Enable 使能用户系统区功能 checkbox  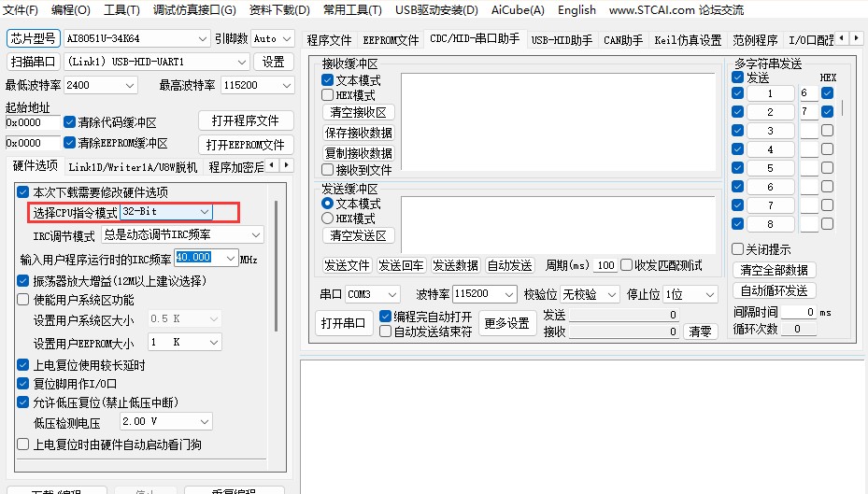(x=22, y=299)
